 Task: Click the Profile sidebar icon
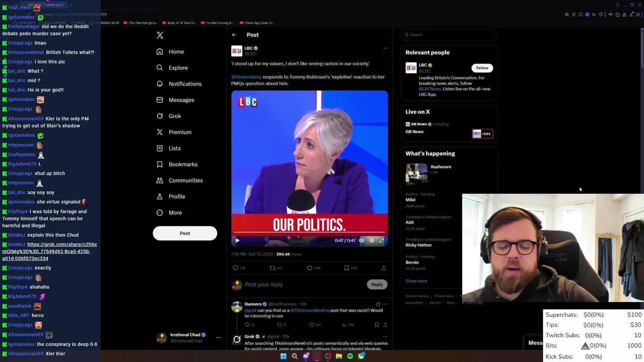pyautogui.click(x=159, y=197)
